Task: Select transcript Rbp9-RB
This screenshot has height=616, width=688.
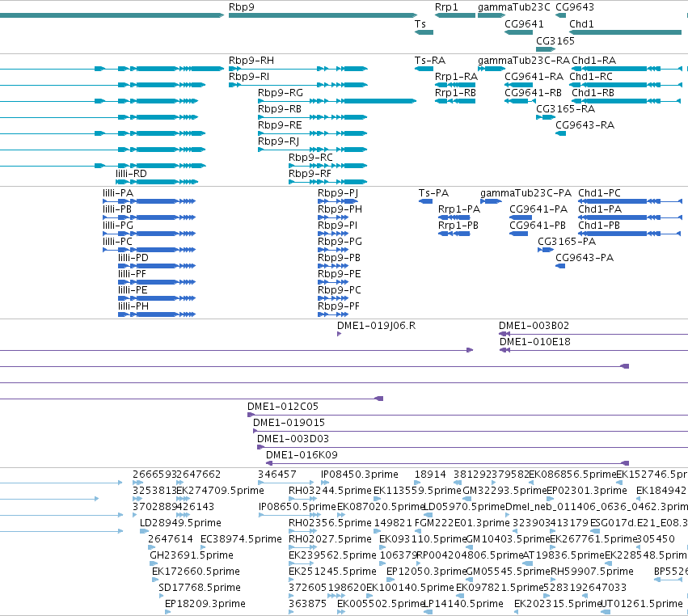Action: click(x=280, y=109)
